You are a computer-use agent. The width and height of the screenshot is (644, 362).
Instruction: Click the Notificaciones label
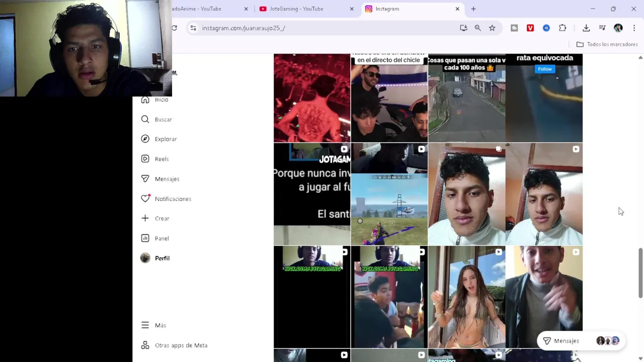pos(173,199)
